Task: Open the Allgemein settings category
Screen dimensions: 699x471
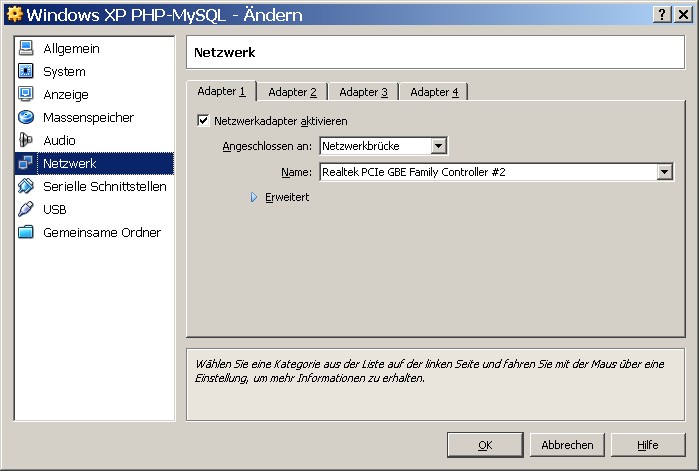Action: (71, 49)
